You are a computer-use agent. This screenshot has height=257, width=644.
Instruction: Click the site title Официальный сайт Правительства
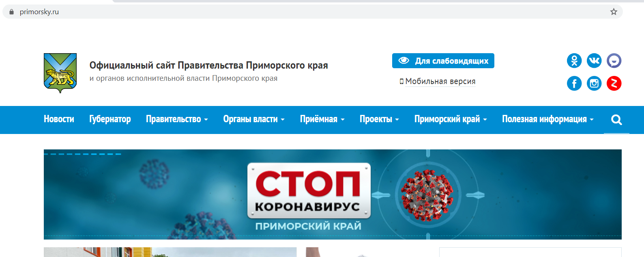[x=208, y=65]
